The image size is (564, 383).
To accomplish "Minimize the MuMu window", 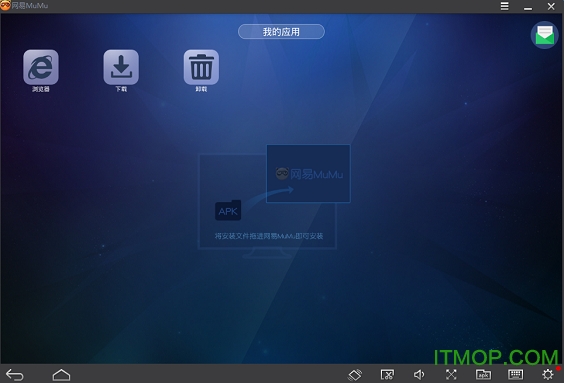I will pos(528,8).
